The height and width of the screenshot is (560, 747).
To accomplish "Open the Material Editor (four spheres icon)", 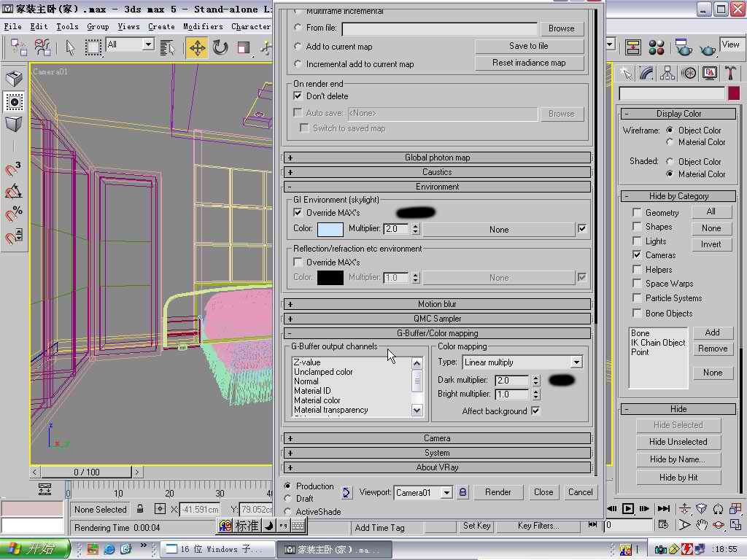I will pyautogui.click(x=657, y=48).
